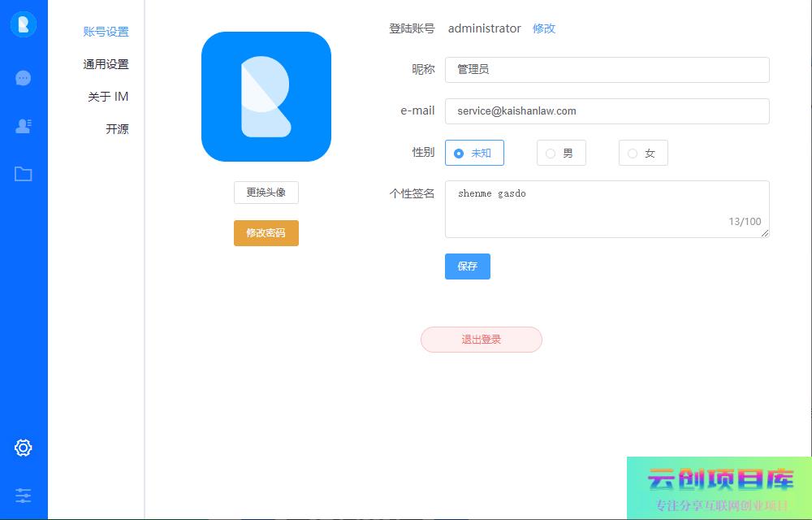Click the blue 保存 button
Image resolution: width=812 pixels, height=520 pixels.
point(468,266)
